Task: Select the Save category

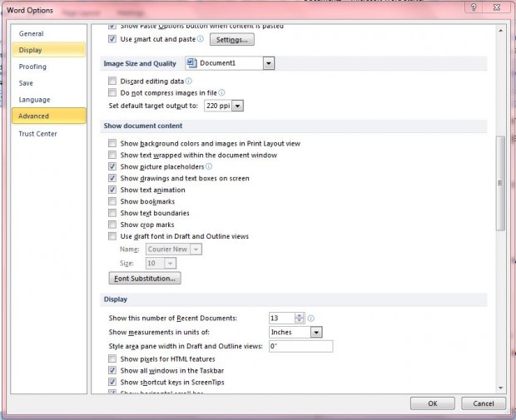Action: pos(49,83)
